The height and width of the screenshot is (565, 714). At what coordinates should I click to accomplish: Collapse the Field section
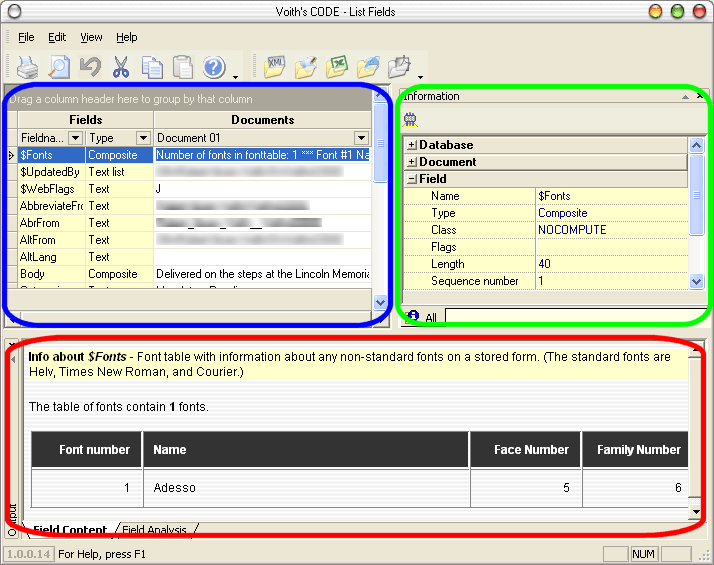point(412,179)
